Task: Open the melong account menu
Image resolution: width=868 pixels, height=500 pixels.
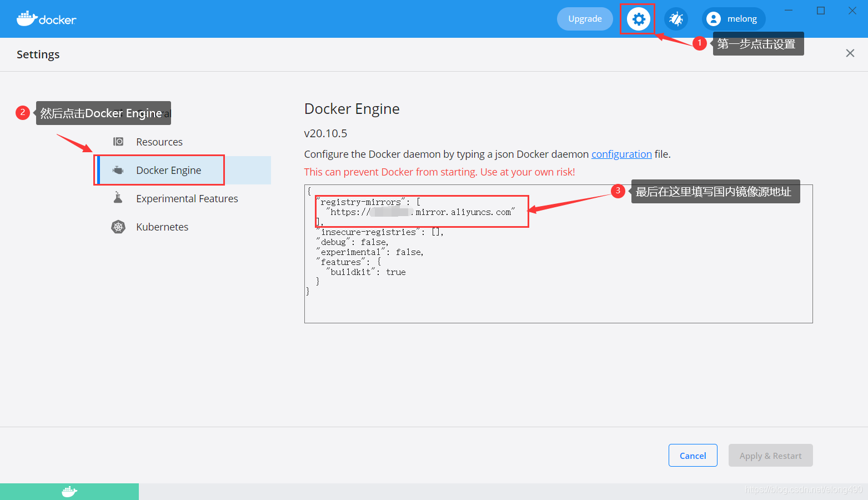Action: point(734,19)
